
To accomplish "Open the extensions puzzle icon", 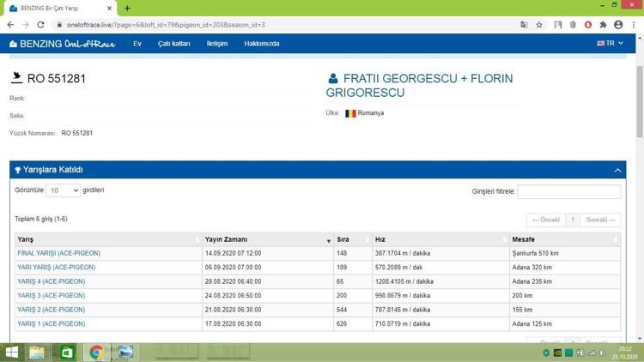I will click(603, 25).
